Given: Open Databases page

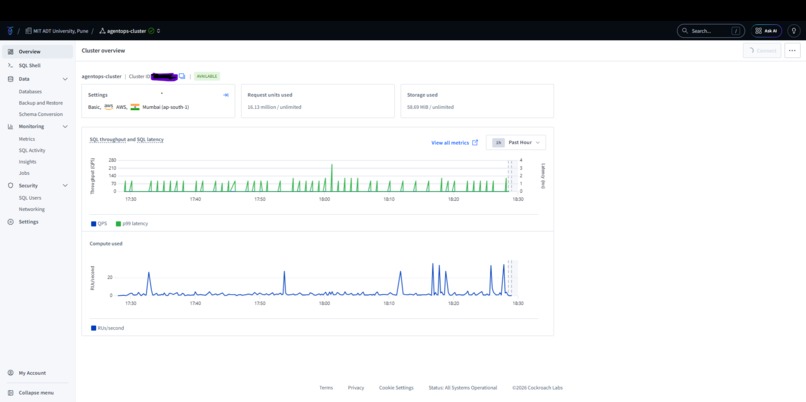Looking at the screenshot, I should pos(30,92).
